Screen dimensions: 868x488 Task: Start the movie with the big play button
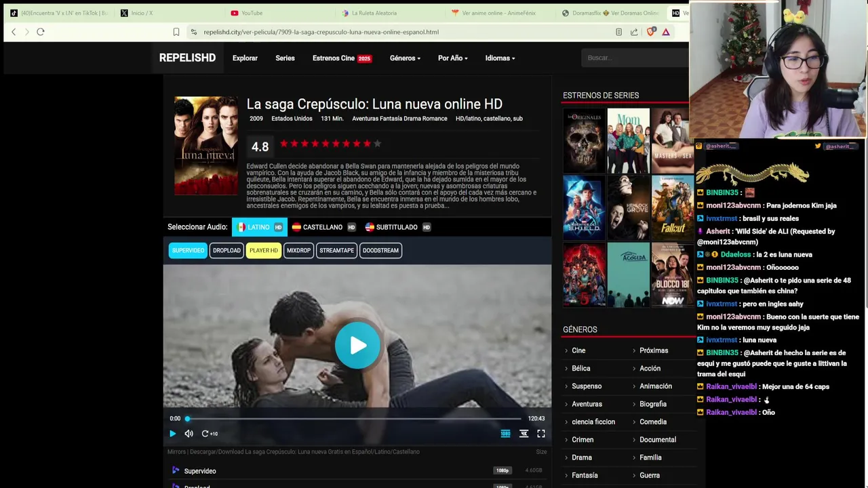pyautogui.click(x=357, y=346)
